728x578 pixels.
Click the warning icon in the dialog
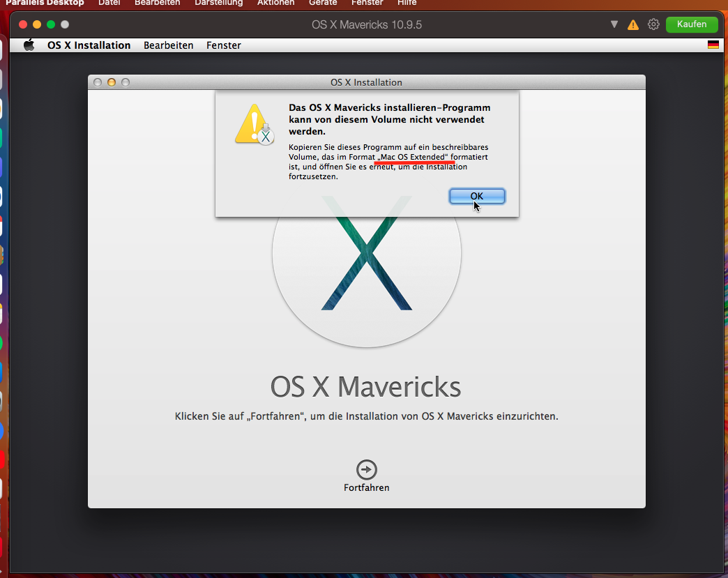click(255, 124)
